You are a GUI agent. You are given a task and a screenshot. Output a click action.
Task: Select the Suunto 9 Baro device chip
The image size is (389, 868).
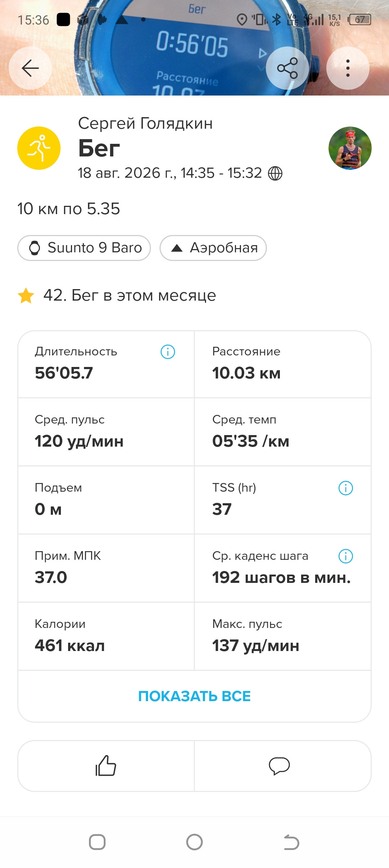point(84,248)
